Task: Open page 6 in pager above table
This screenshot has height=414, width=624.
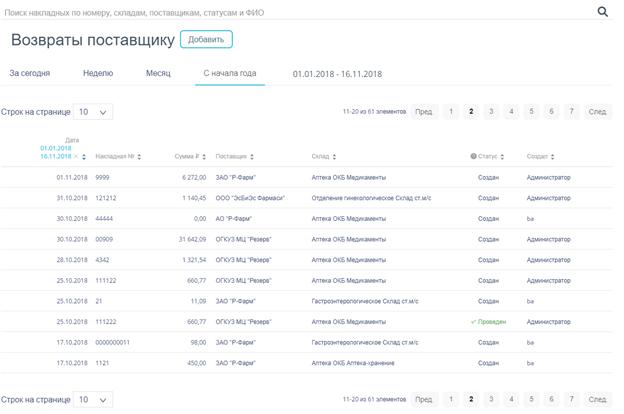Action: 552,111
